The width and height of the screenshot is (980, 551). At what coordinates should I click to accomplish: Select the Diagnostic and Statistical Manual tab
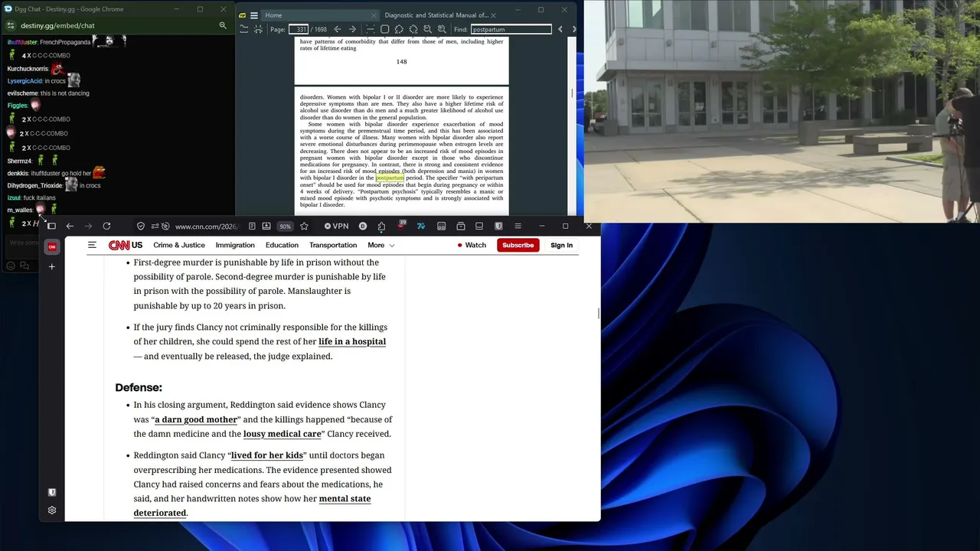click(436, 15)
